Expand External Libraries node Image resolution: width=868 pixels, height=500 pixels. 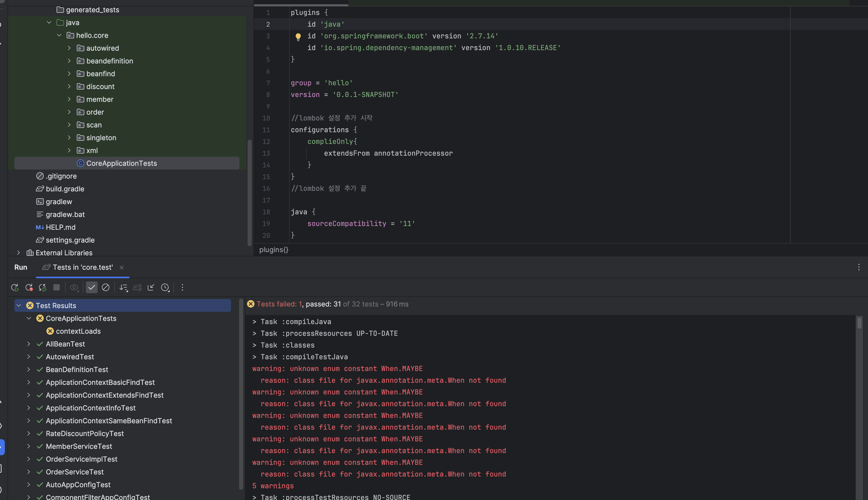19,253
